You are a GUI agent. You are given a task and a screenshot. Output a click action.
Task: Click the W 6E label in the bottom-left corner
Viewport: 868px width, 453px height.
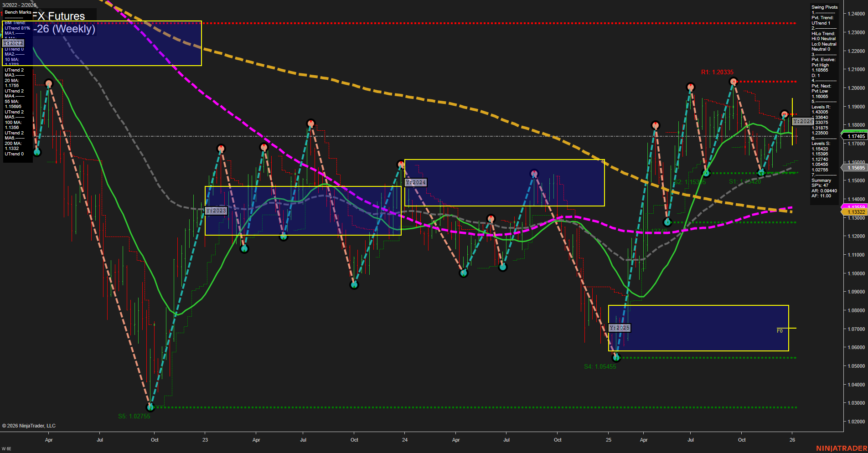(x=5, y=449)
